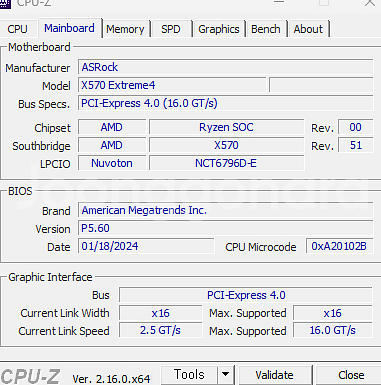Click the Model field X570 Extreme4
Image resolution: width=381 pixels, height=385 pixels.
(172, 85)
